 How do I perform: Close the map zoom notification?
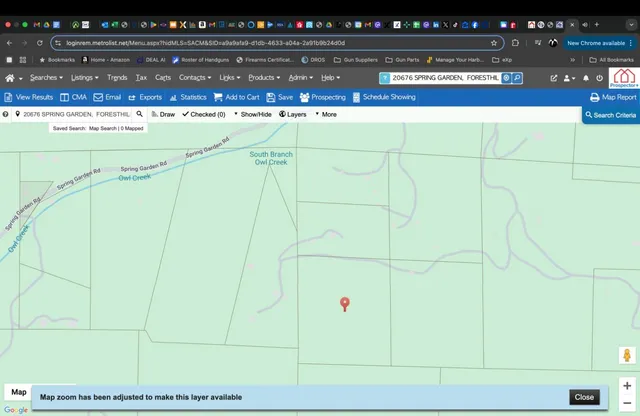click(x=584, y=397)
